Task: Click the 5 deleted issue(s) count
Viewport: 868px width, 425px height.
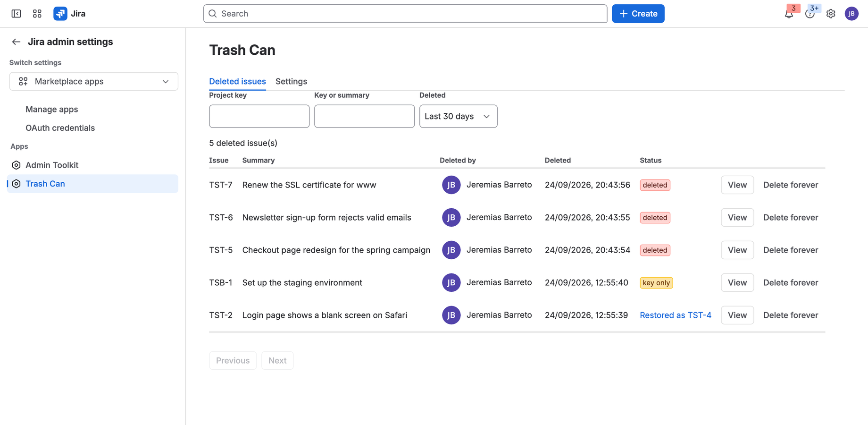Action: [x=243, y=143]
